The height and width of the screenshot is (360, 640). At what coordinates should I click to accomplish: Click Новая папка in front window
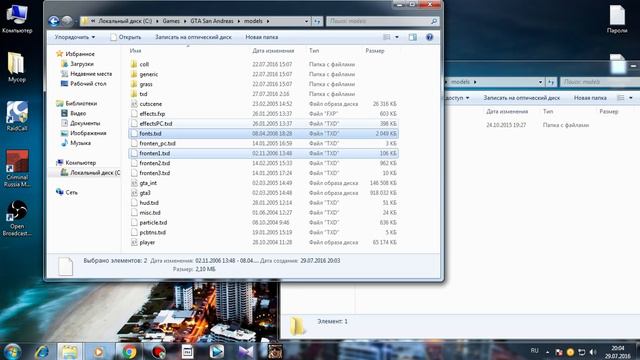click(262, 37)
